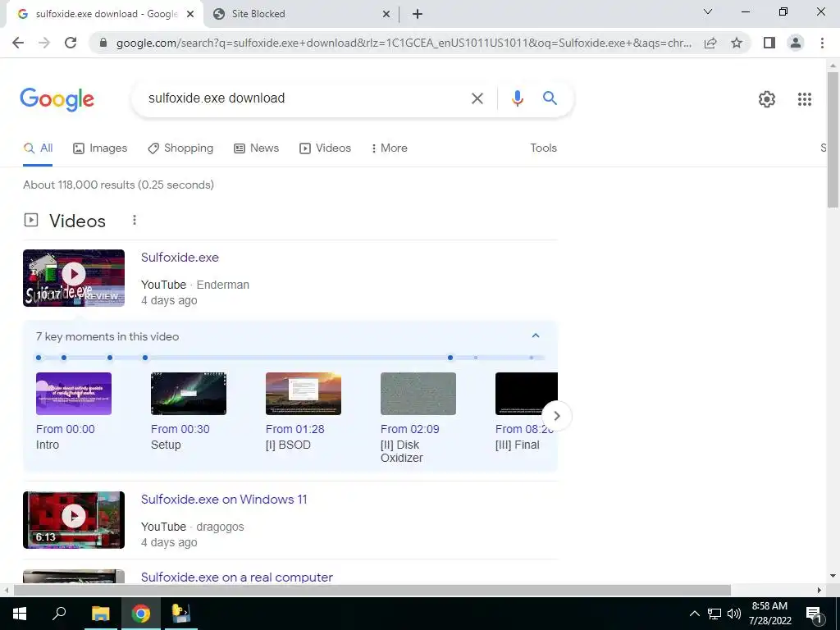Open Google quick settings gear
The width and height of the screenshot is (840, 630).
(767, 99)
